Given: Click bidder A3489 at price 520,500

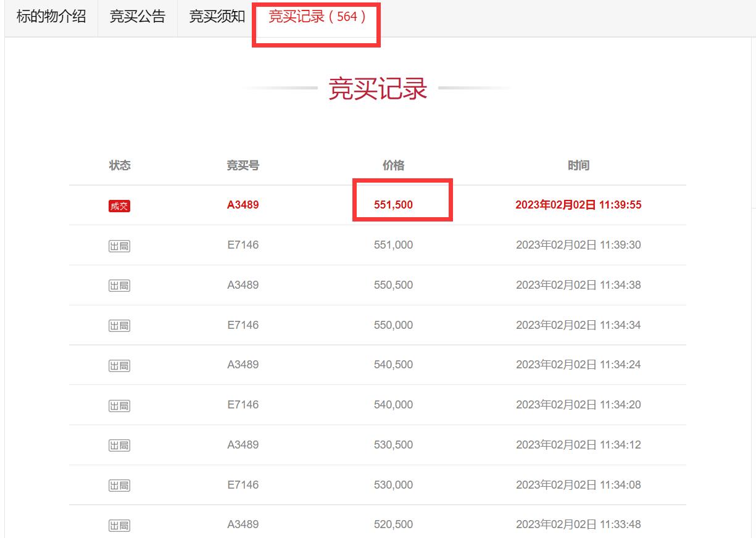Looking at the screenshot, I should click(243, 524).
